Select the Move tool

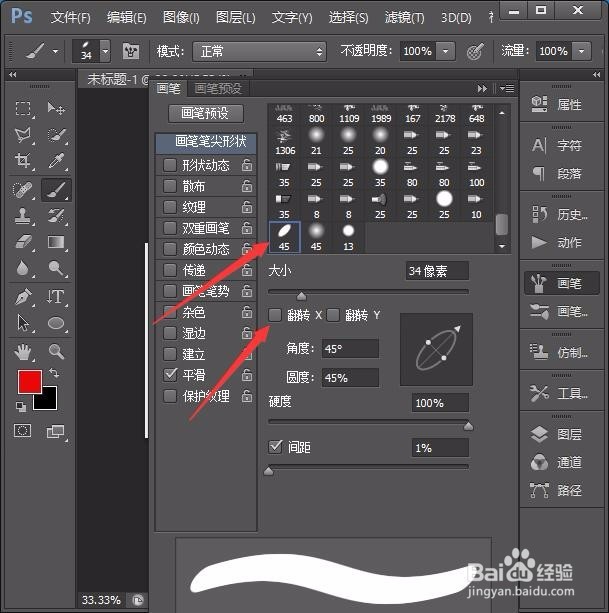tap(56, 108)
